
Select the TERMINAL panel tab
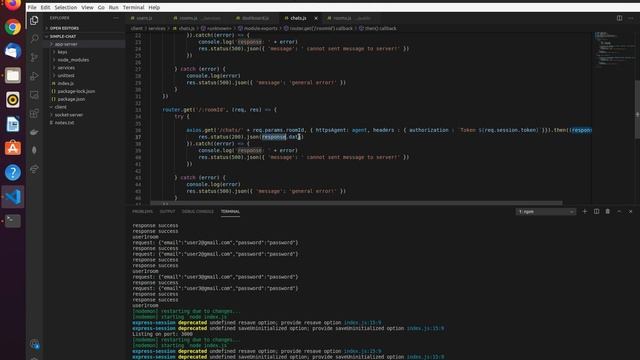click(x=230, y=211)
